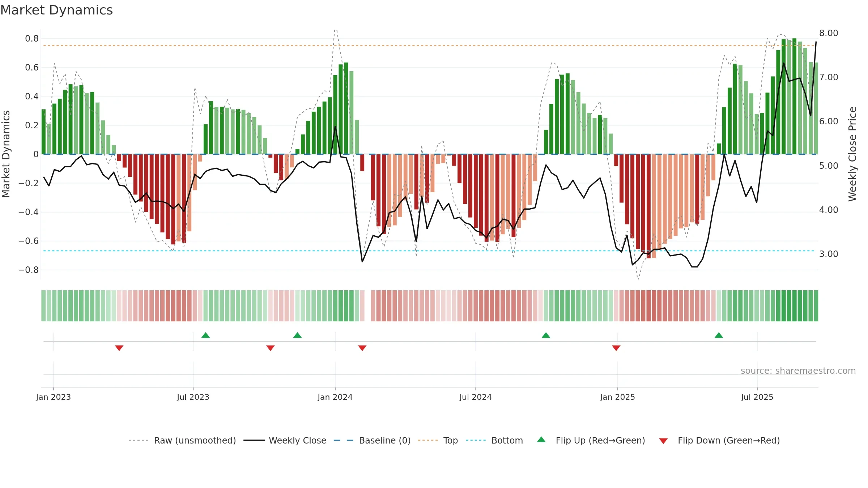Click the 8.00 right axis price label
This screenshot has width=868, height=488.
[x=829, y=33]
